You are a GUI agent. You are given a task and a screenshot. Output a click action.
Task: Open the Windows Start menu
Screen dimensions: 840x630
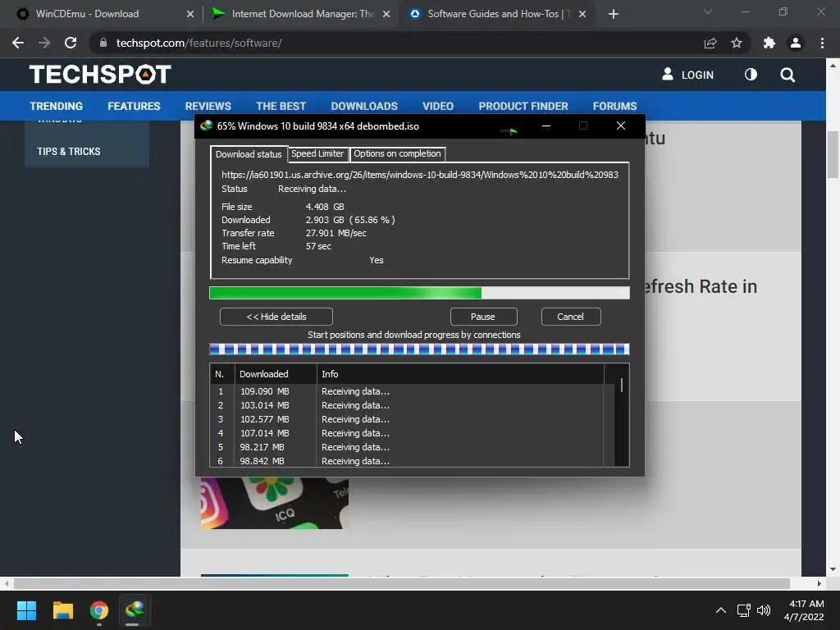[x=26, y=610]
